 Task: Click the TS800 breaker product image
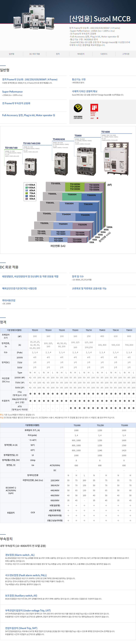point(86,162)
